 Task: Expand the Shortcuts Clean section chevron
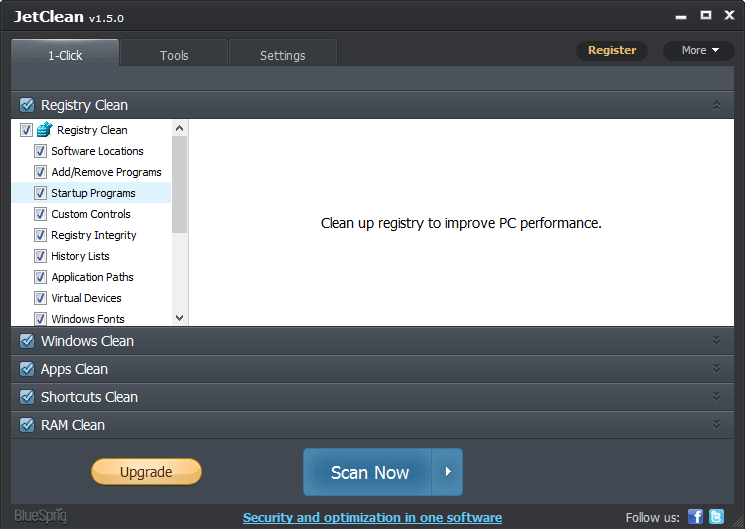point(716,397)
